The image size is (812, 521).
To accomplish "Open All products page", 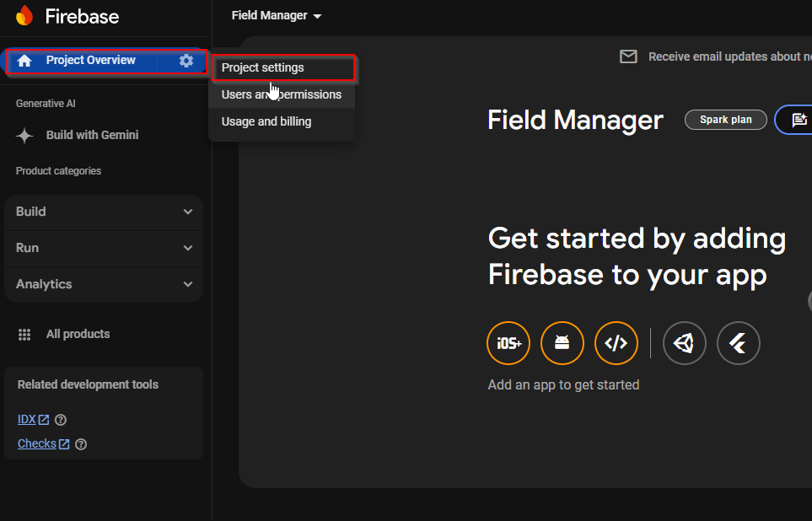I will tap(78, 334).
